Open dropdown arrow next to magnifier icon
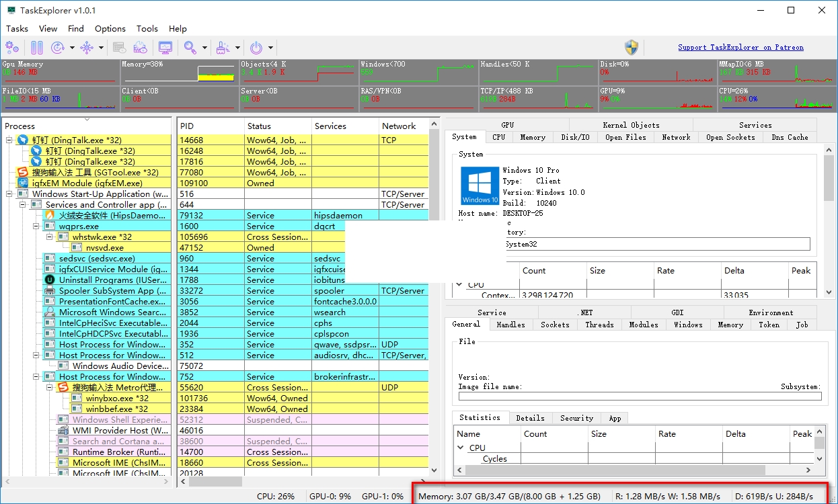The height and width of the screenshot is (504, 838). 204,48
